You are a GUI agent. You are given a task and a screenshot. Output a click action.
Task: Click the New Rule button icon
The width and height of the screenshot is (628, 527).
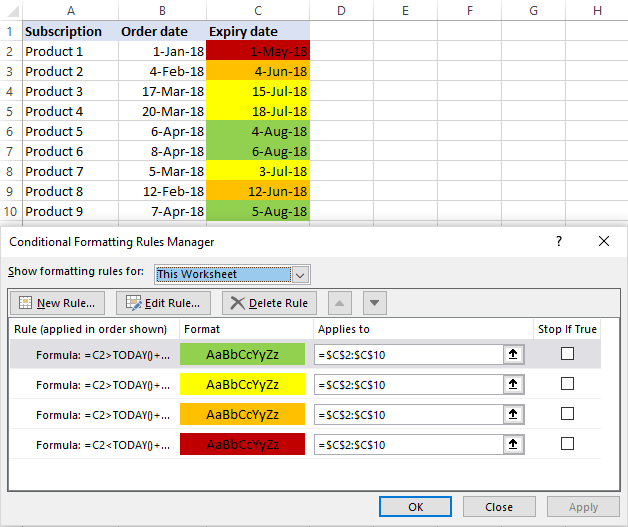point(25,303)
